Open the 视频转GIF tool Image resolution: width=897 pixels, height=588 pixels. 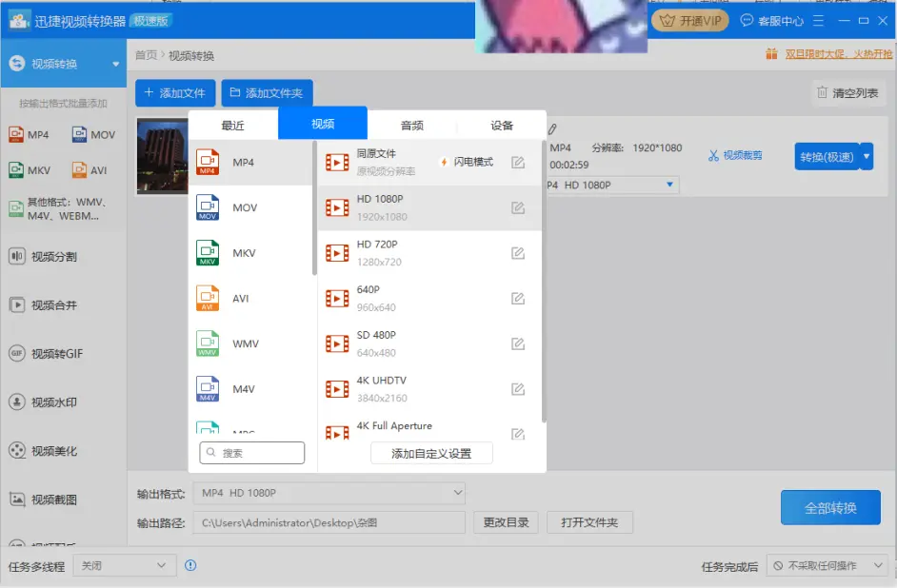coord(46,354)
